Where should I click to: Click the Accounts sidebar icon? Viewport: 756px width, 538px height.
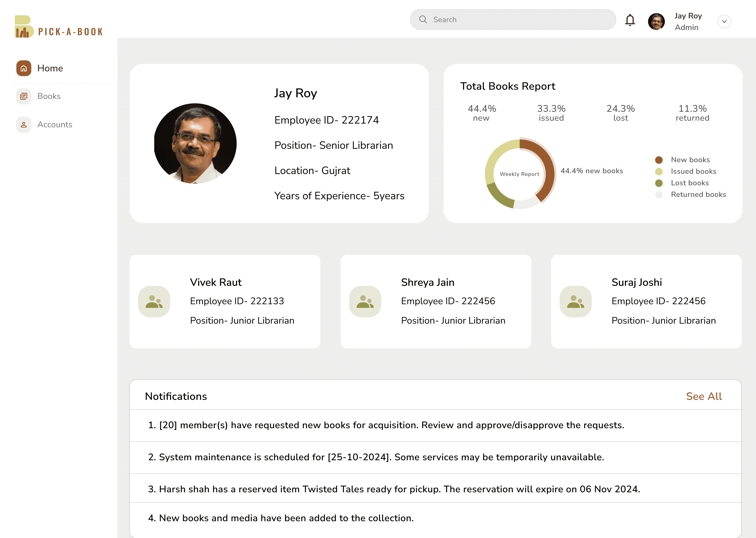(24, 125)
